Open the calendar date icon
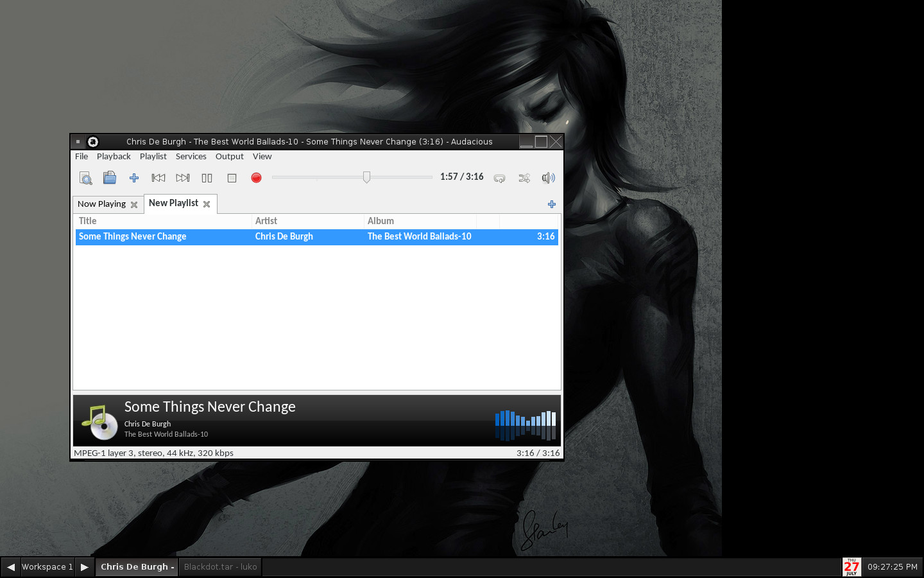Viewport: 924px width, 578px height. click(851, 567)
